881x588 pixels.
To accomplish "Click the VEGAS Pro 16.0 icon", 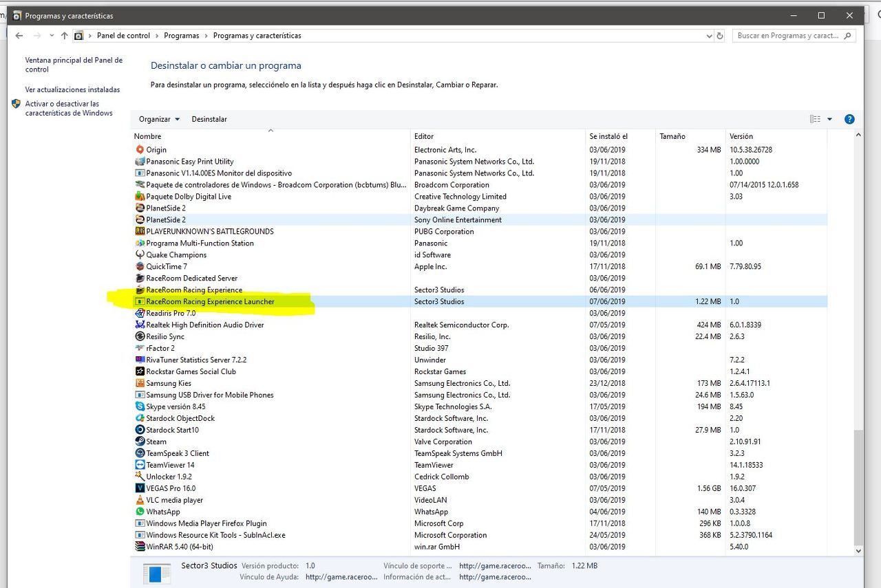I will (140, 488).
